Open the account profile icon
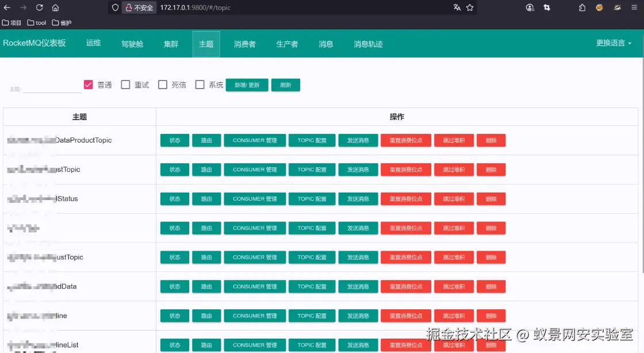Screen dimensions: 644x353 click(x=530, y=7)
